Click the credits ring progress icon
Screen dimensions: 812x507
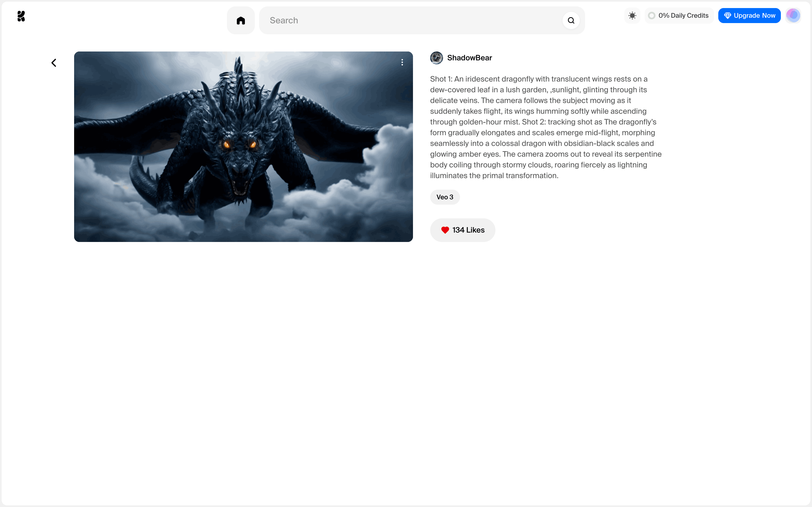click(x=652, y=16)
